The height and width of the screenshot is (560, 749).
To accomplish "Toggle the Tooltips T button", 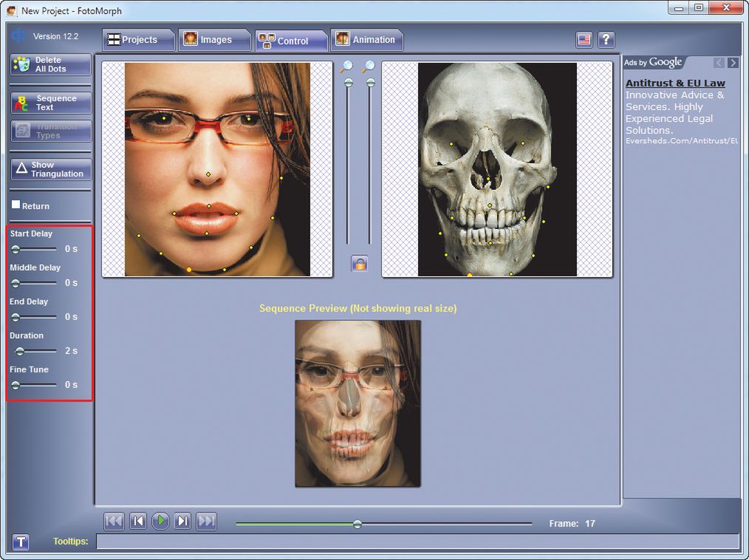I will point(21,542).
